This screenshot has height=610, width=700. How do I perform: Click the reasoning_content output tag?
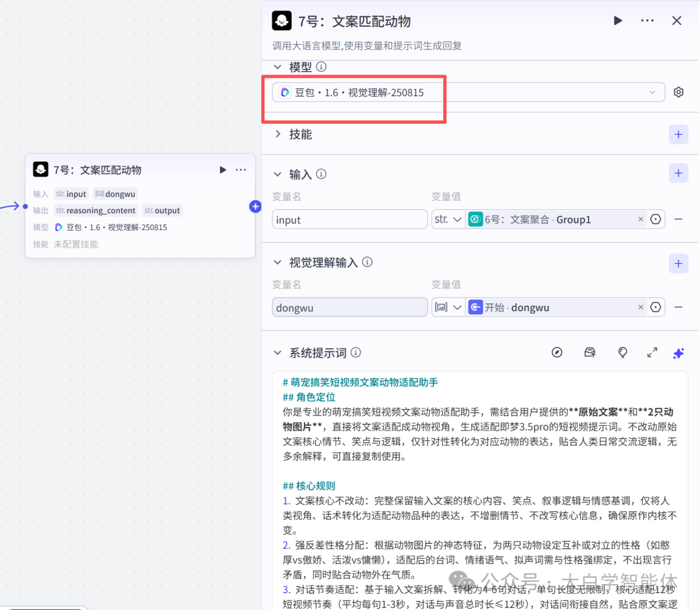[95, 210]
